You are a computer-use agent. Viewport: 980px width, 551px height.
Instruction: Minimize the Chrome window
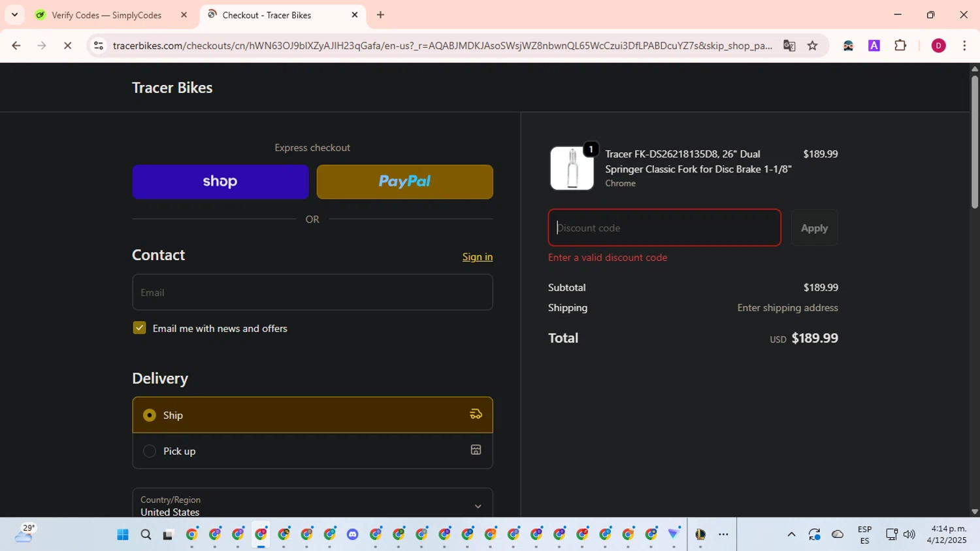click(x=898, y=14)
